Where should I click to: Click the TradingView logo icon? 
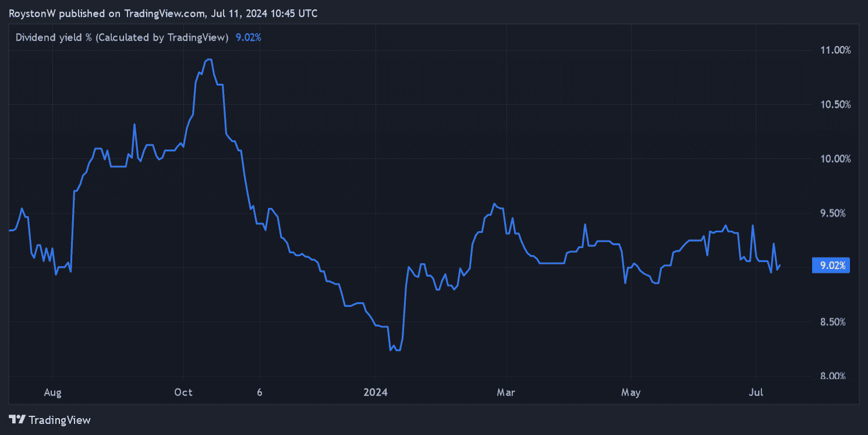click(17, 419)
